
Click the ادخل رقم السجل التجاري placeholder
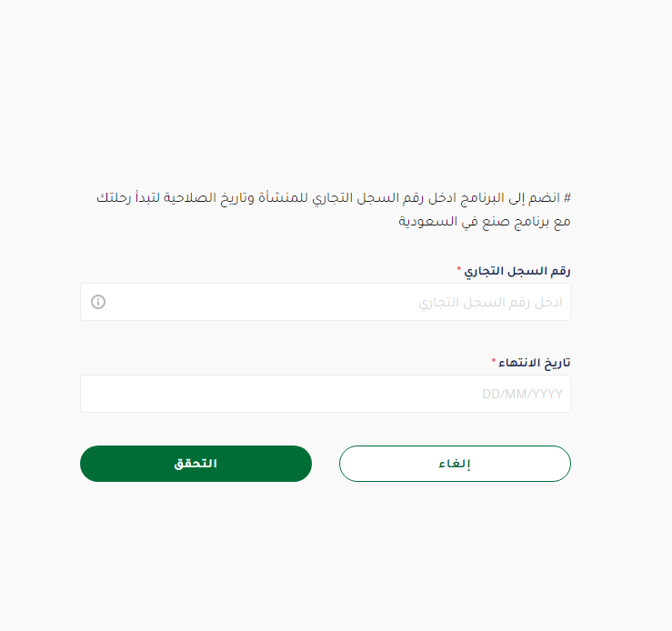coord(491,302)
